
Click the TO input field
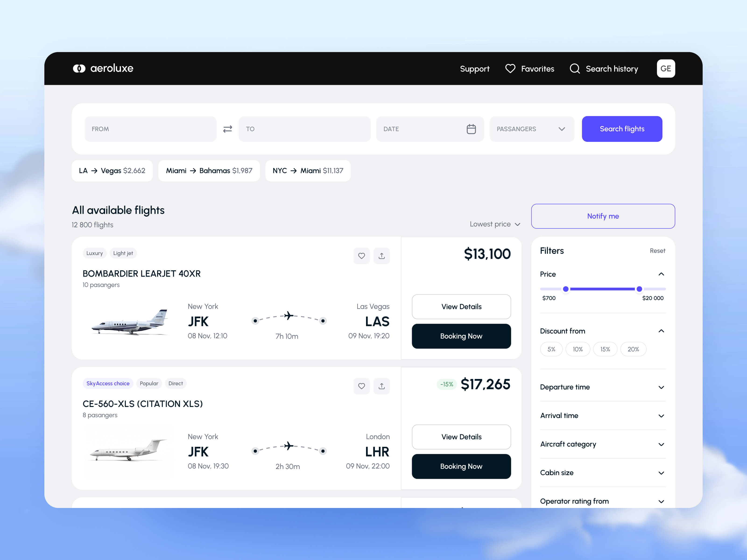click(x=304, y=129)
